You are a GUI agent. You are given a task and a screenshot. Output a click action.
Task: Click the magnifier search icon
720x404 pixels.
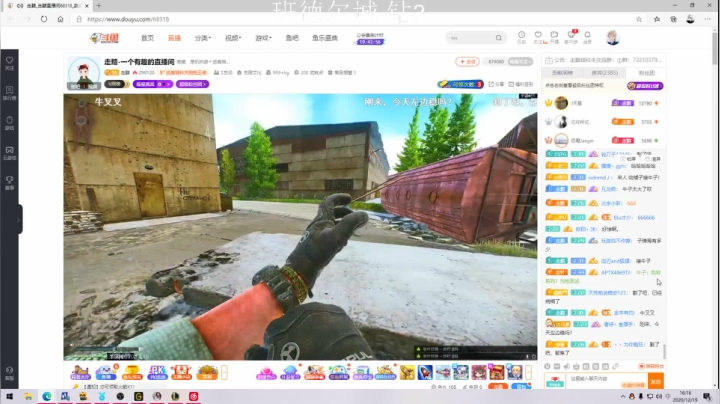point(499,38)
